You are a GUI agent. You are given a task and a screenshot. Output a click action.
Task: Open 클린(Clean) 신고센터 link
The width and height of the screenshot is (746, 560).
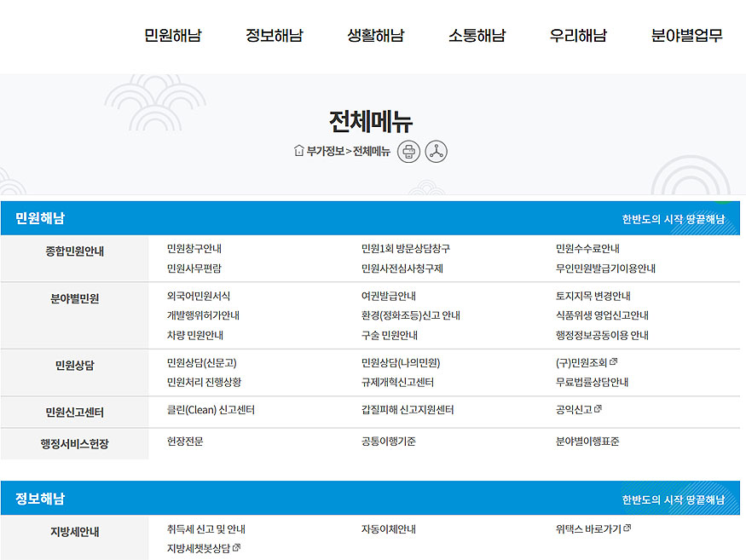click(x=211, y=410)
